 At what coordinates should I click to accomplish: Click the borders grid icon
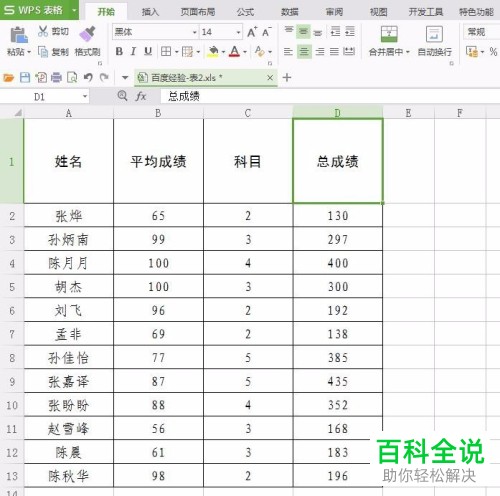point(166,51)
